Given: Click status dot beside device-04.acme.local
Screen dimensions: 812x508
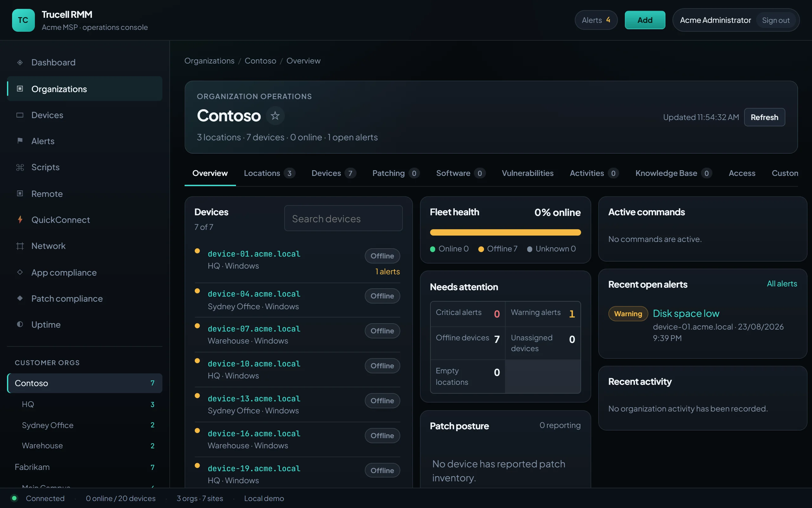Looking at the screenshot, I should 197,291.
